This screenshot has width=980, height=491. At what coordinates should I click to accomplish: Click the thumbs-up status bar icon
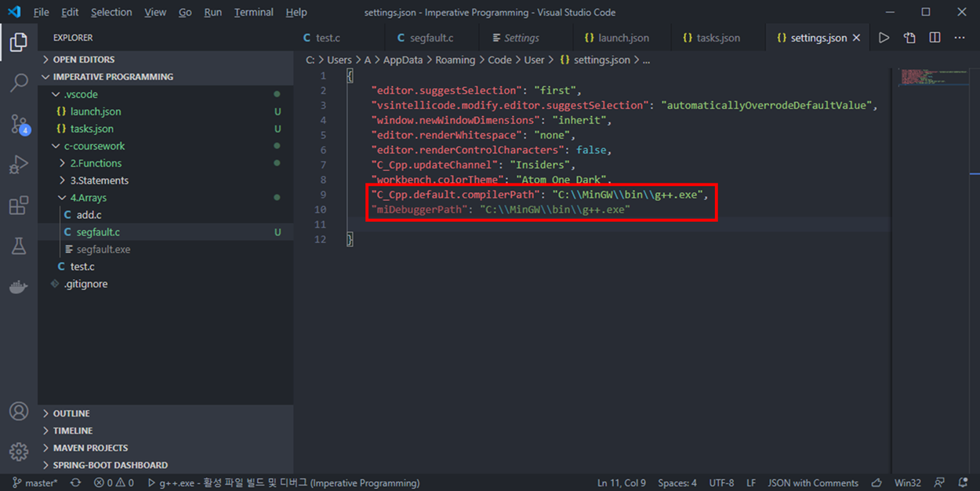tap(877, 483)
